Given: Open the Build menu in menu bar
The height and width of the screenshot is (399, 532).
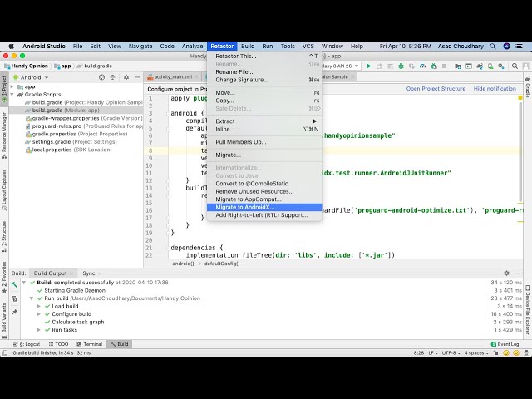Looking at the screenshot, I should click(x=248, y=47).
